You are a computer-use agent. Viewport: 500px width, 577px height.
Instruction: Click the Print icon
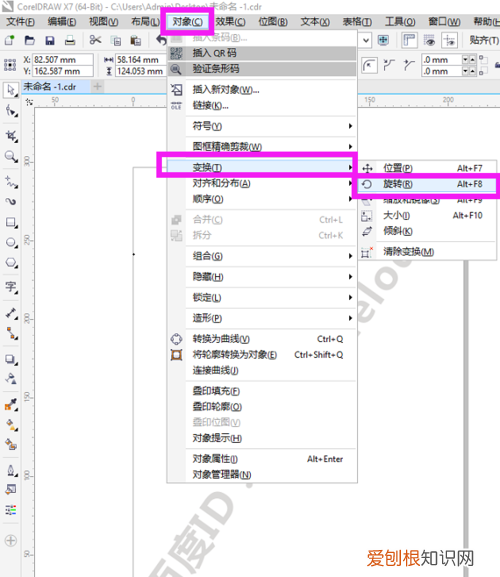(70, 40)
